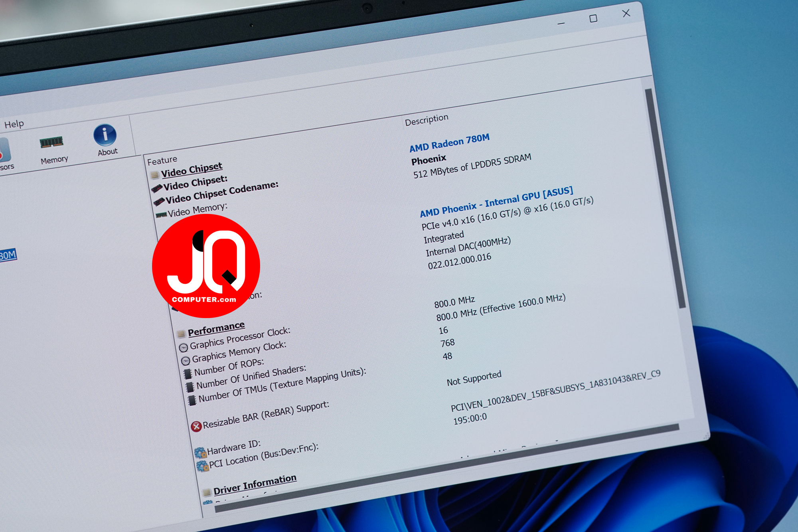
Task: Click the Feature column header
Action: [x=162, y=160]
